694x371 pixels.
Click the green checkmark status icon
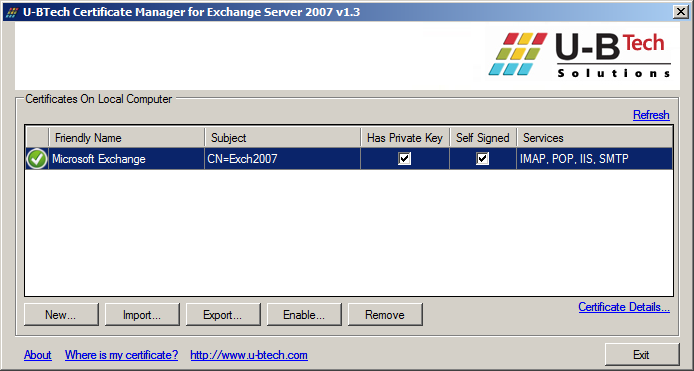point(37,159)
